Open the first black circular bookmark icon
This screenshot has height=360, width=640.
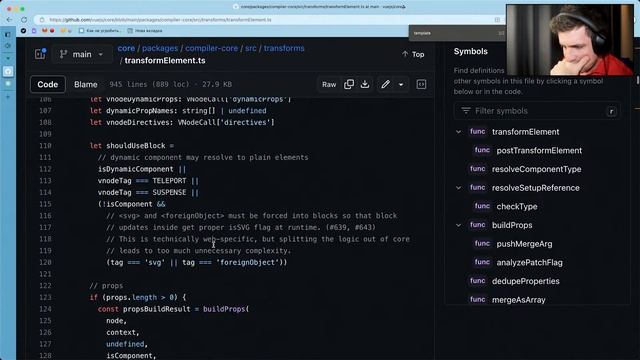[x=23, y=31]
